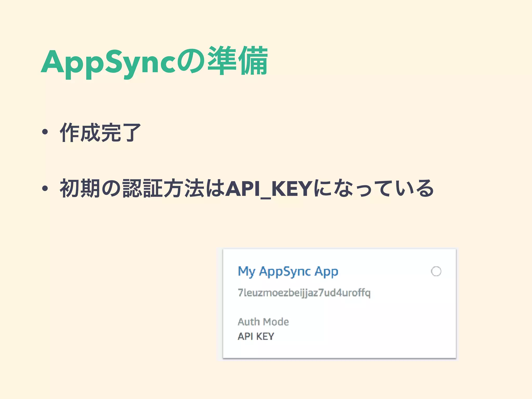
Task: Click the 作成完了 bullet text
Action: click(x=101, y=132)
